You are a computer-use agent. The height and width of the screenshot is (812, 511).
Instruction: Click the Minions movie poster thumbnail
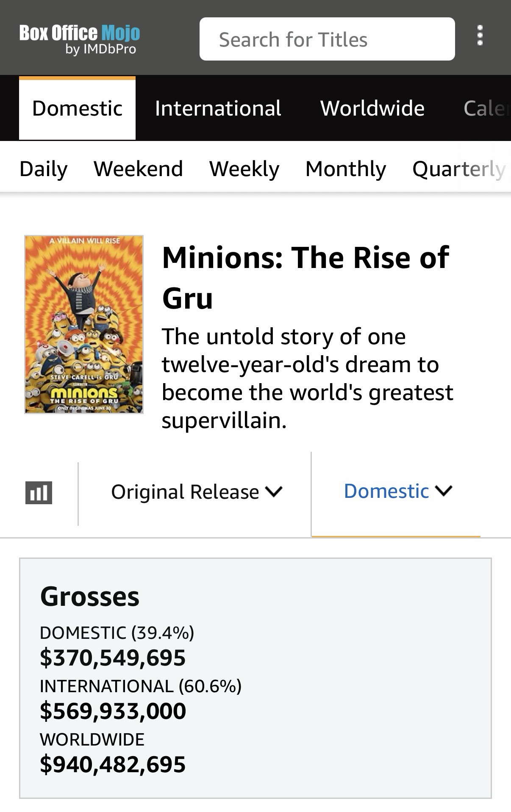(x=84, y=324)
